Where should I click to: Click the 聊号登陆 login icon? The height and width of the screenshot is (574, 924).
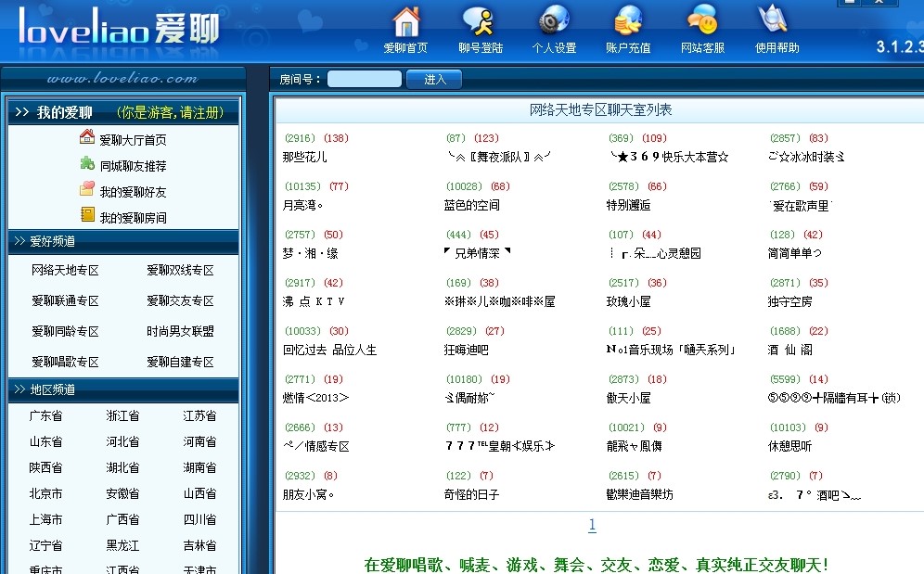[480, 22]
